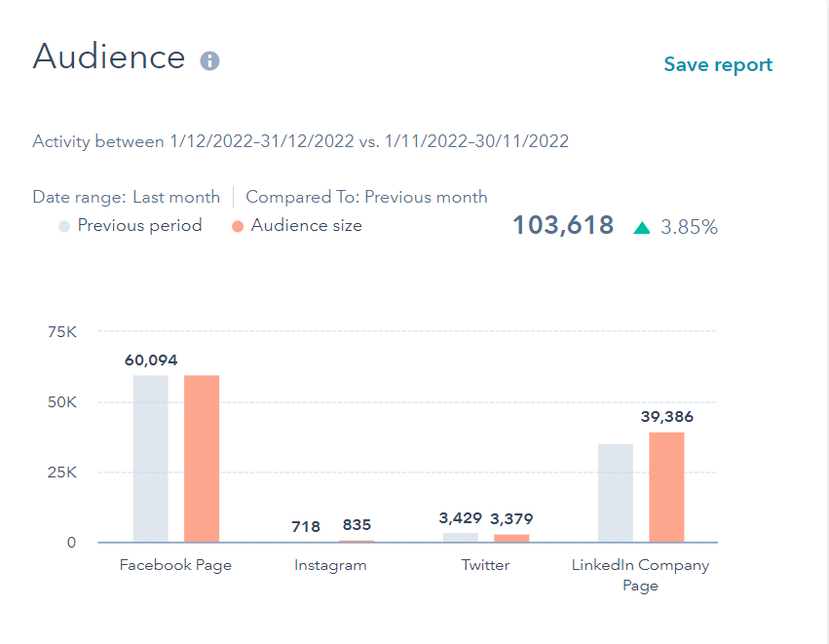
Task: Select the Facebook Page audience bar
Action: [x=201, y=458]
